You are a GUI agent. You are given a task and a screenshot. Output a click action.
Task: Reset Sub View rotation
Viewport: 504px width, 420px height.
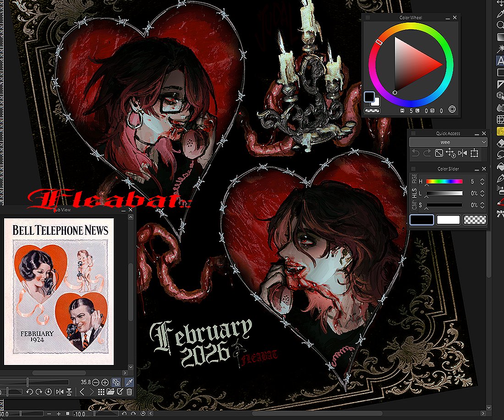click(48, 392)
